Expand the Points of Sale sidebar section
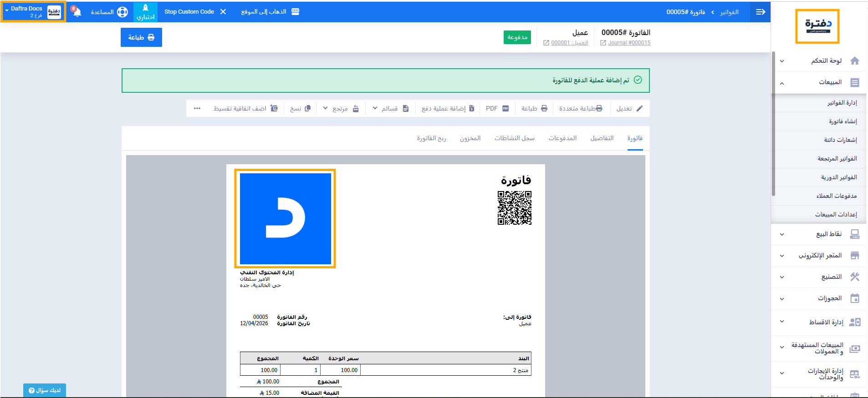Screen dimensions: 868x398 point(781,234)
